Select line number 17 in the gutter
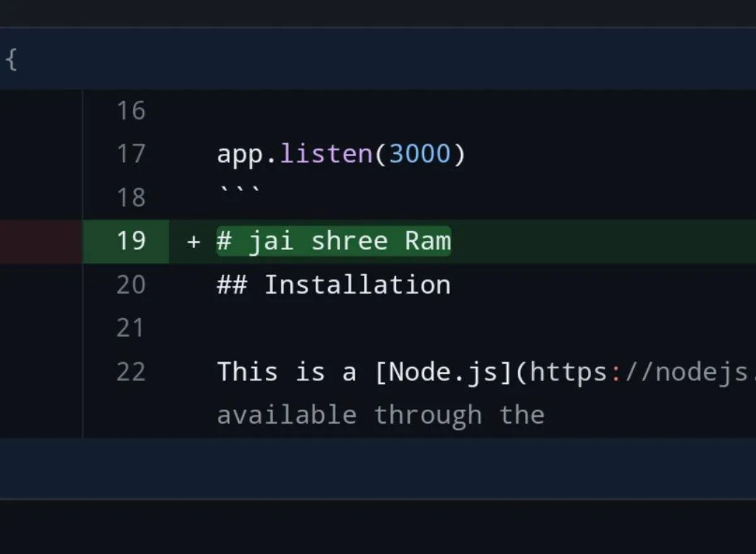The image size is (756, 554). click(x=131, y=154)
